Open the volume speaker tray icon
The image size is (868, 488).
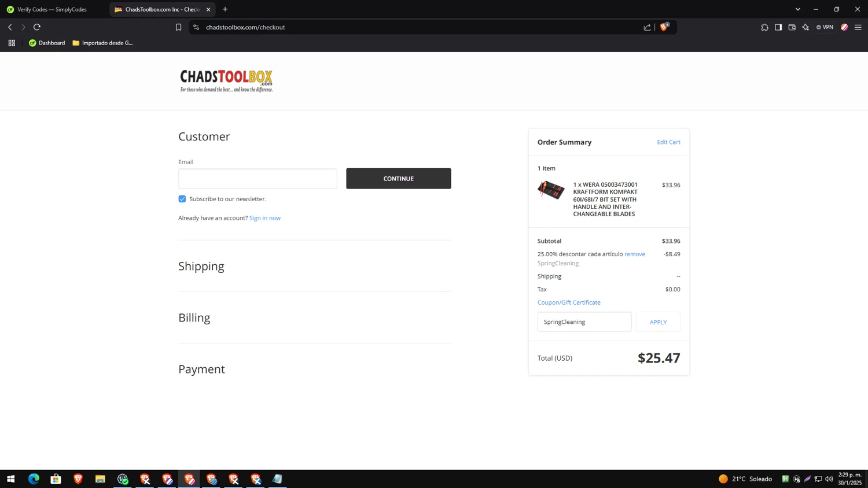[x=829, y=479]
